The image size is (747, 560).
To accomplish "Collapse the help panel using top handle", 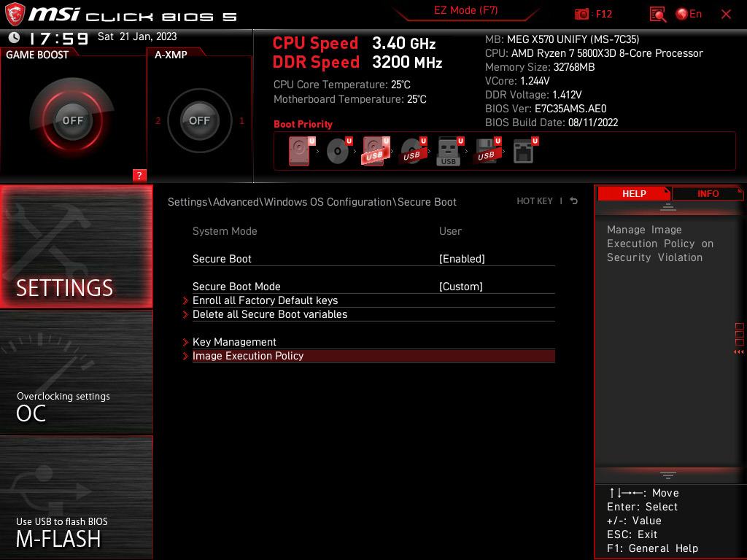I will coord(667,208).
